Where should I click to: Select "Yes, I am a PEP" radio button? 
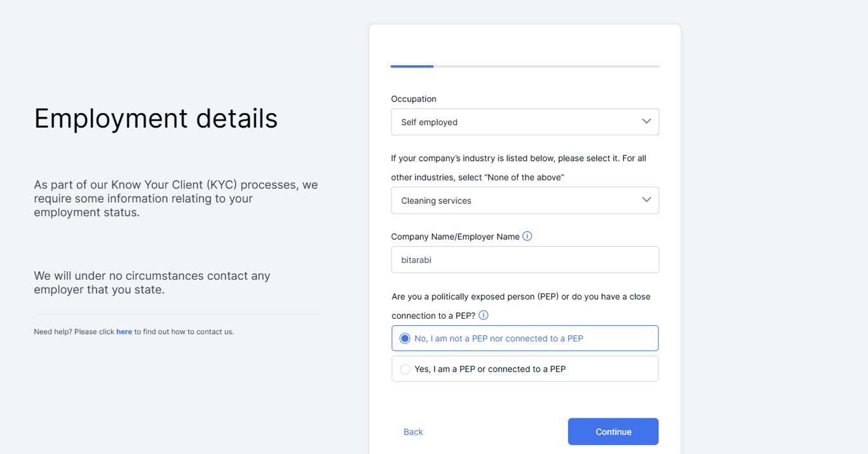point(405,369)
